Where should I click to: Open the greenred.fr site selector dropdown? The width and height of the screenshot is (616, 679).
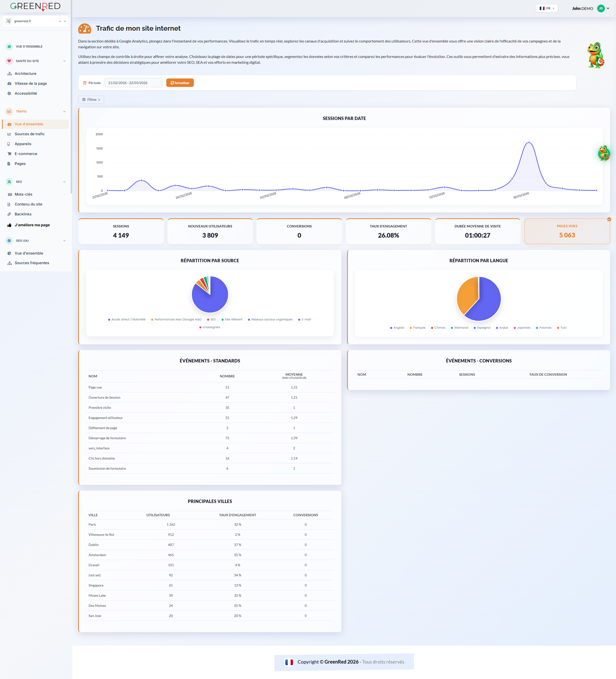point(35,21)
